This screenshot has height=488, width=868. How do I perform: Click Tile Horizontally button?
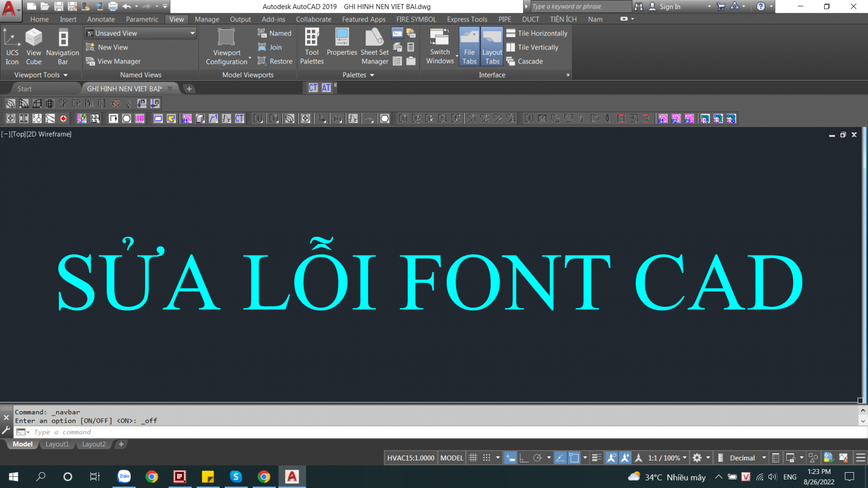tap(537, 34)
